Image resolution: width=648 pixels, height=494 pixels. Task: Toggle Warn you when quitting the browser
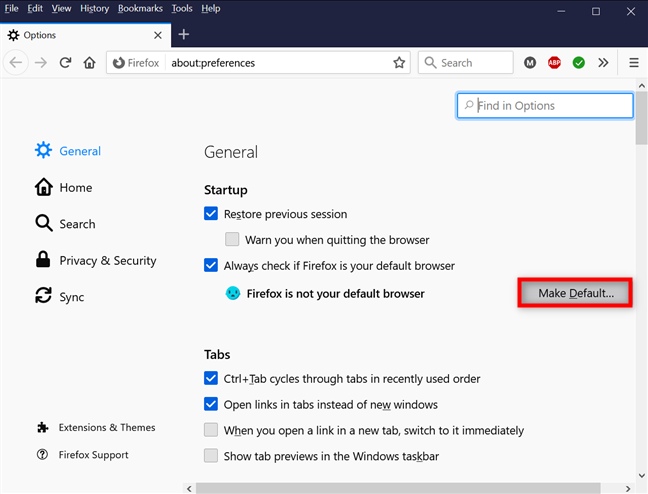pos(232,239)
